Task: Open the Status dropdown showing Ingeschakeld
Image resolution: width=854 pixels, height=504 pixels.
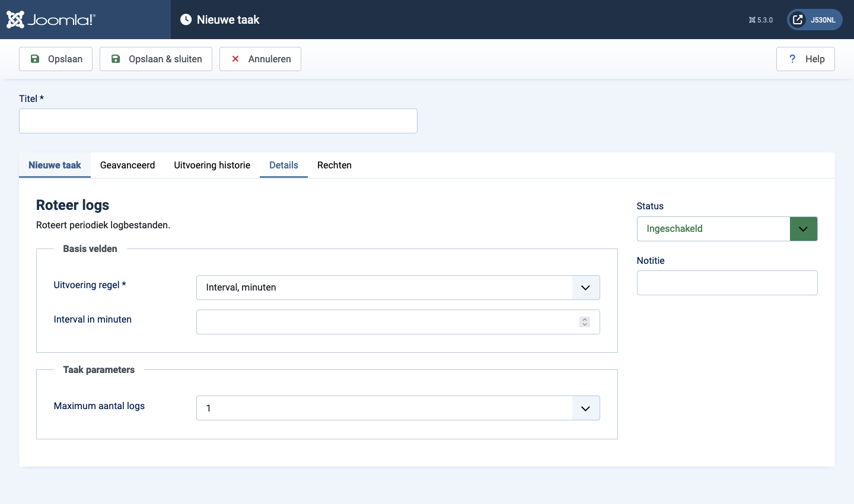Action: click(727, 229)
